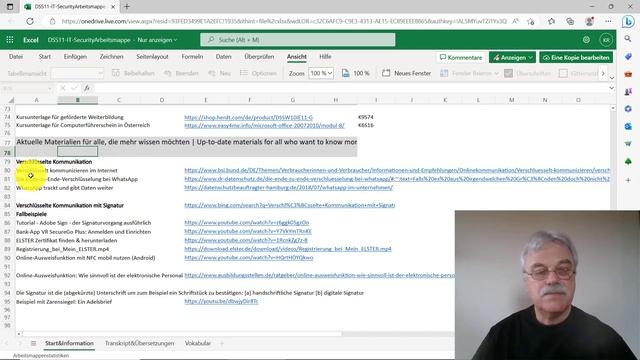Open Edge settings and more menu
The width and height of the screenshot is (640, 360).
tap(608, 21)
